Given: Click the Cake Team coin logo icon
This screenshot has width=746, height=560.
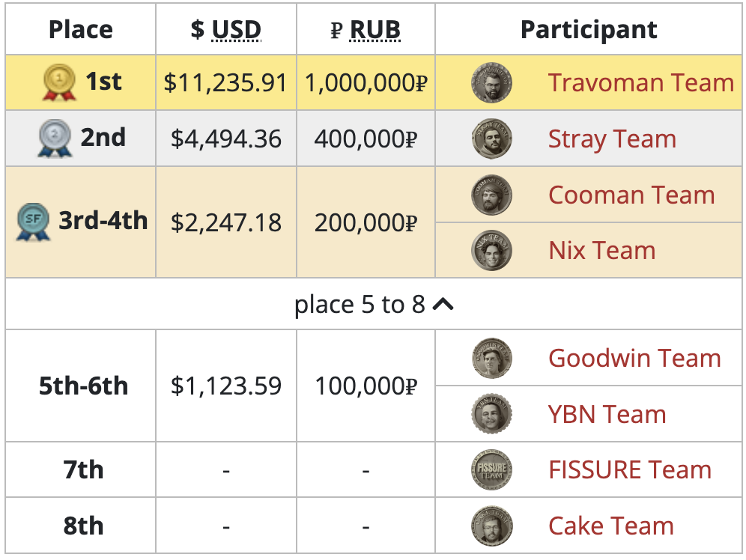Looking at the screenshot, I should [x=491, y=526].
